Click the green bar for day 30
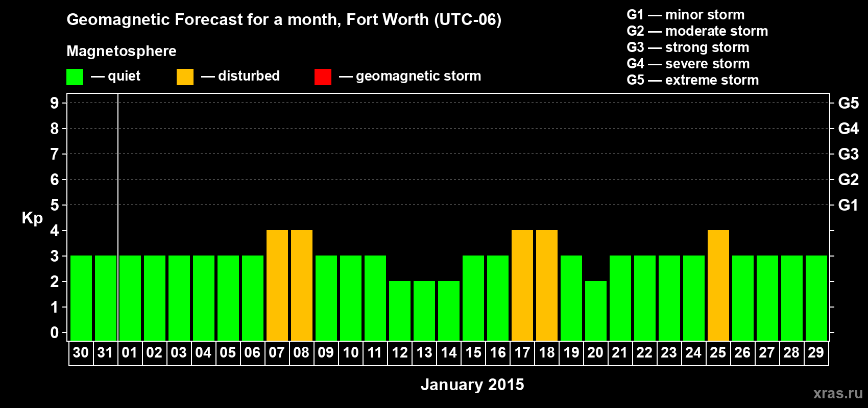Image resolution: width=868 pixels, height=408 pixels. pyautogui.click(x=81, y=298)
